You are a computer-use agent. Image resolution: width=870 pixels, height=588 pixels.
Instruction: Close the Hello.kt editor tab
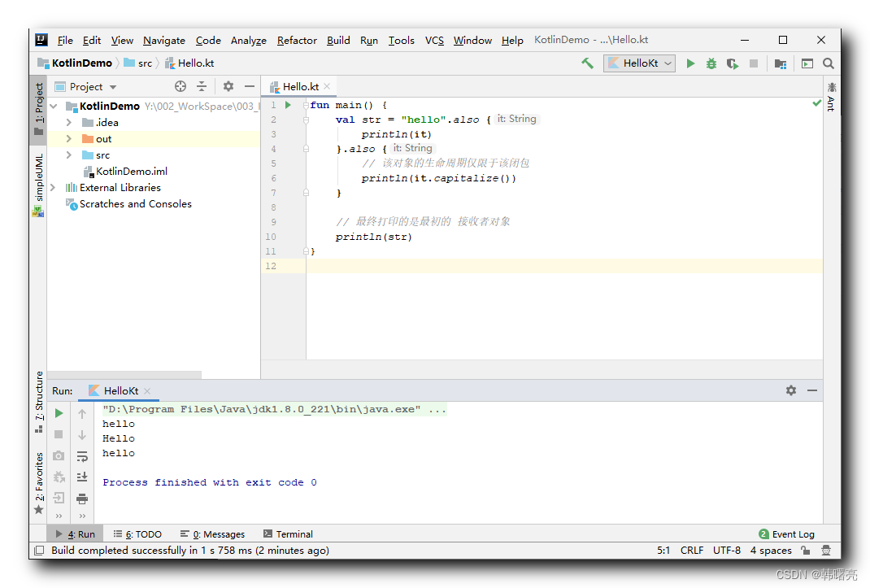[327, 86]
